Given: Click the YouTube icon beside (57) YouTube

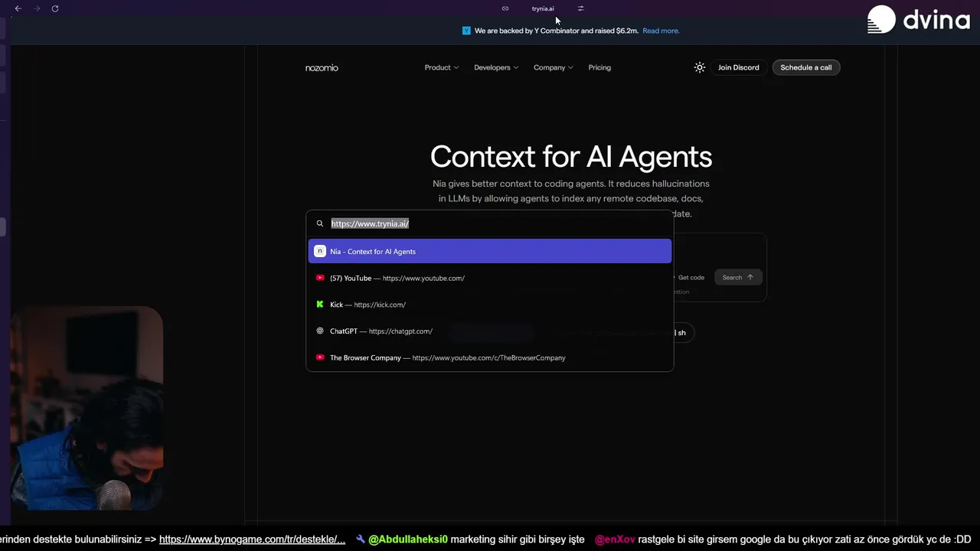Looking at the screenshot, I should (320, 278).
